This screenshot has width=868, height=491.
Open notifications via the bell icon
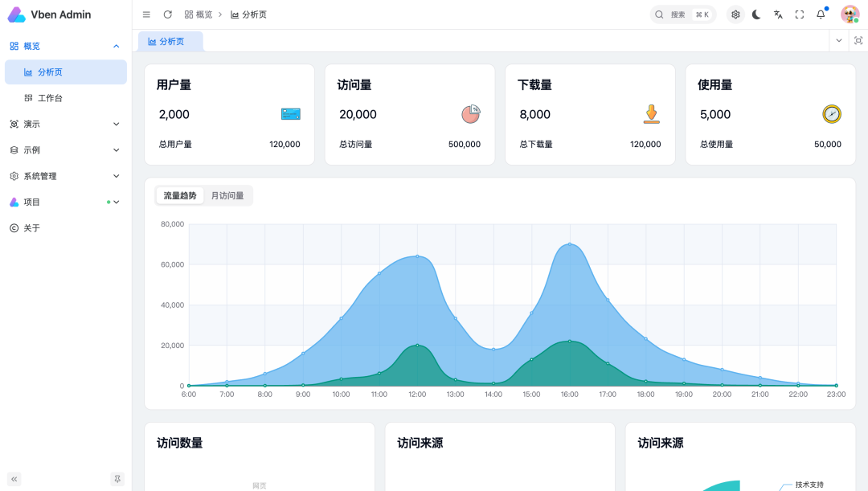pos(818,14)
